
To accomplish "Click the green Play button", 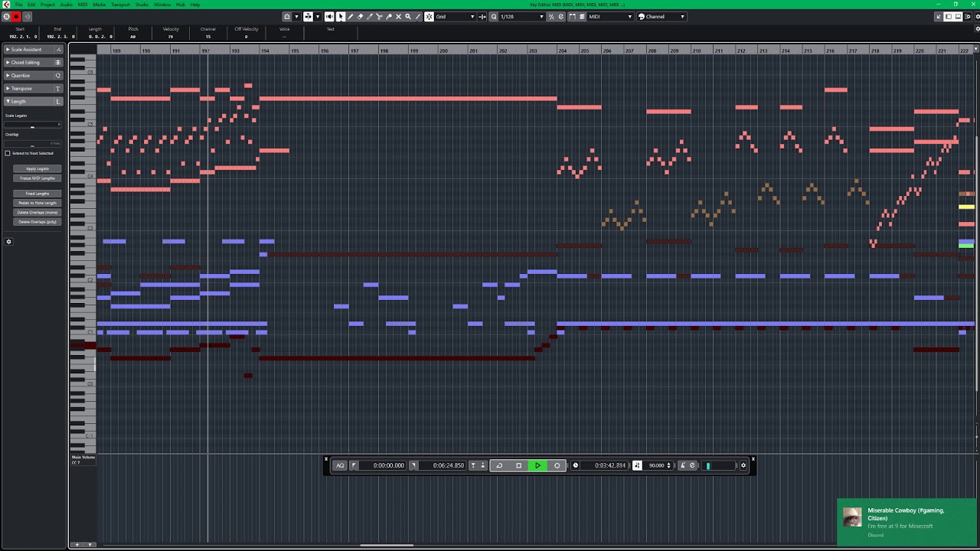I will pos(537,465).
